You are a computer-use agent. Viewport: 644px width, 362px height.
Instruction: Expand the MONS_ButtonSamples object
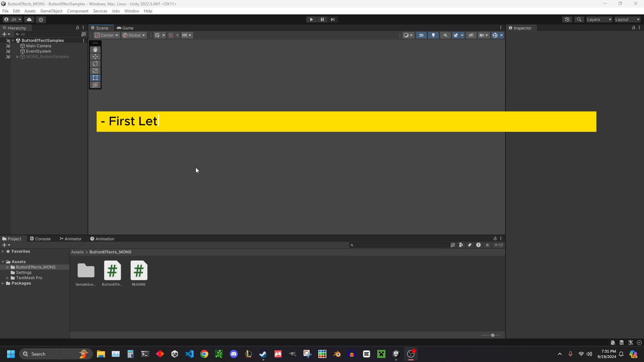point(17,57)
